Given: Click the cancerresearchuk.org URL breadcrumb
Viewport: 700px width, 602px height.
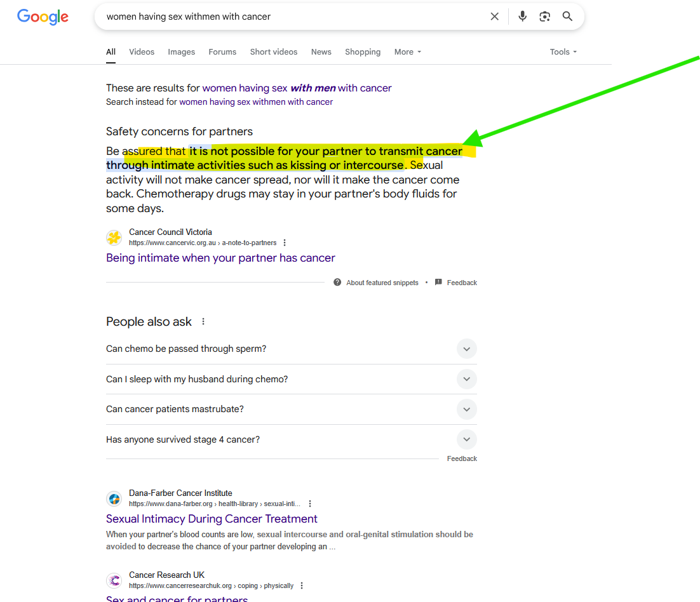Looking at the screenshot, I should tap(211, 585).
